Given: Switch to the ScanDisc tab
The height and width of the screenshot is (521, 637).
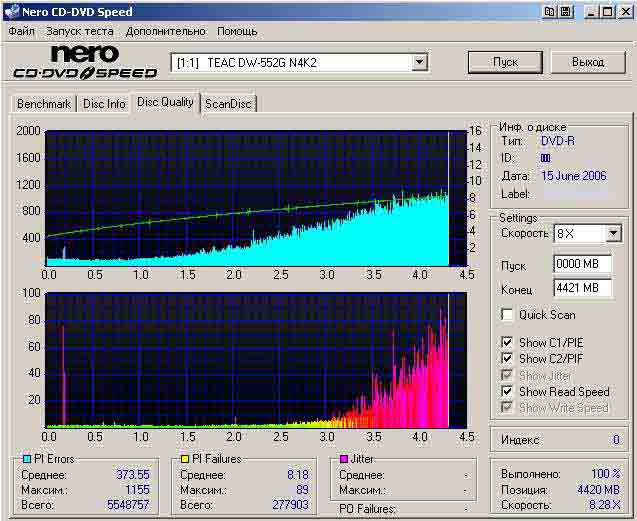Looking at the screenshot, I should pos(229,104).
